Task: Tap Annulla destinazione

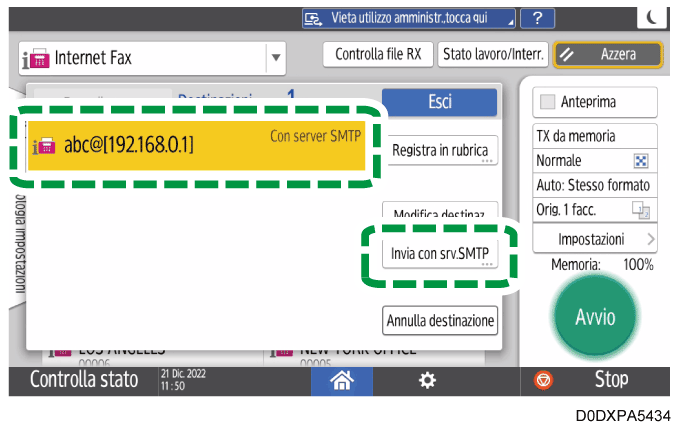Action: click(x=440, y=321)
